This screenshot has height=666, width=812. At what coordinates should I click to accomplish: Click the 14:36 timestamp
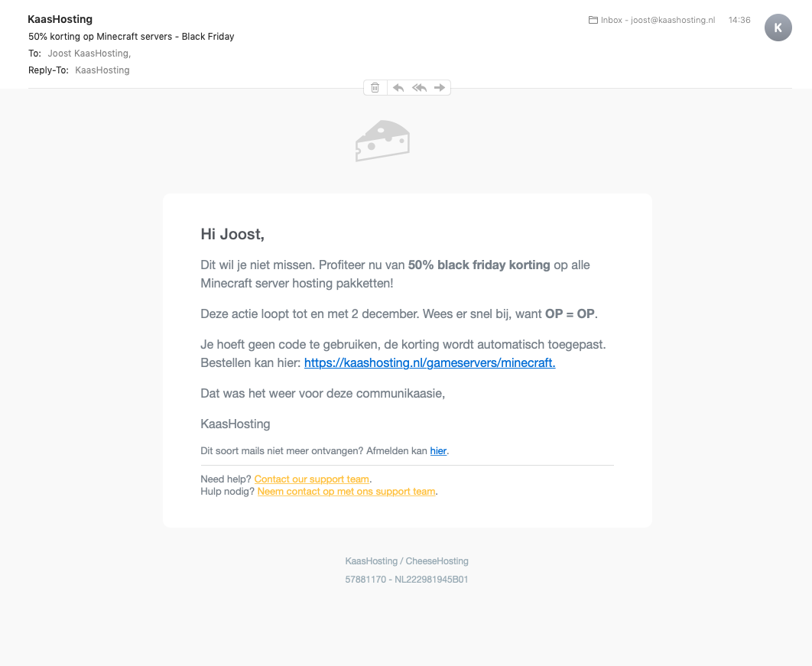pyautogui.click(x=739, y=21)
